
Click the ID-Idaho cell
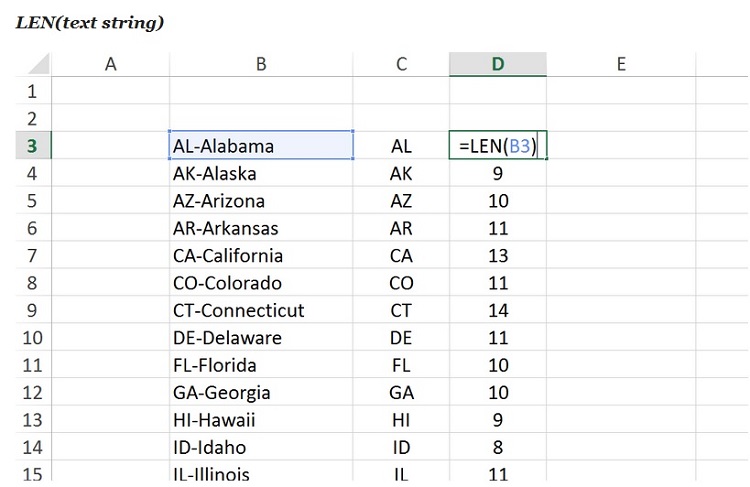[x=260, y=448]
